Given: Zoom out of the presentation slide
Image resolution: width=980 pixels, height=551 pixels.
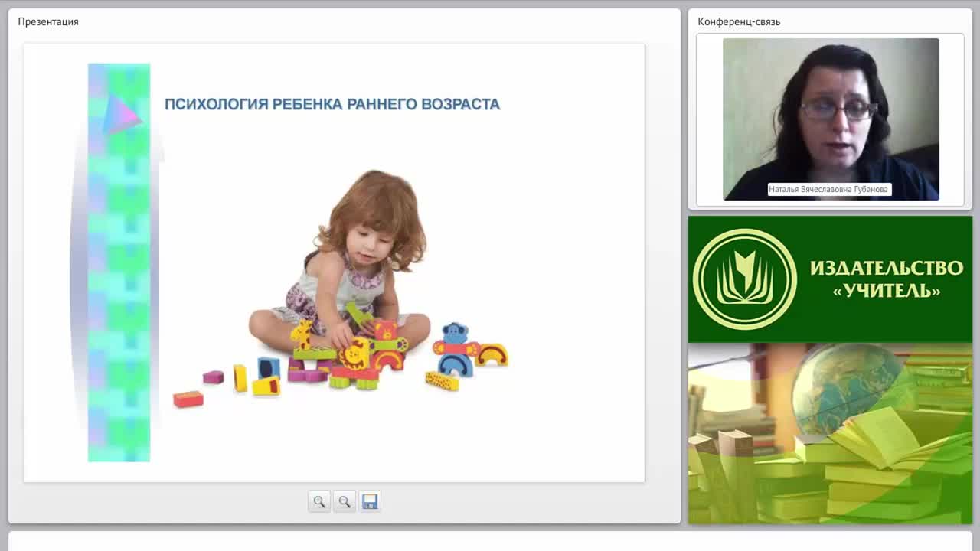Looking at the screenshot, I should pyautogui.click(x=345, y=501).
